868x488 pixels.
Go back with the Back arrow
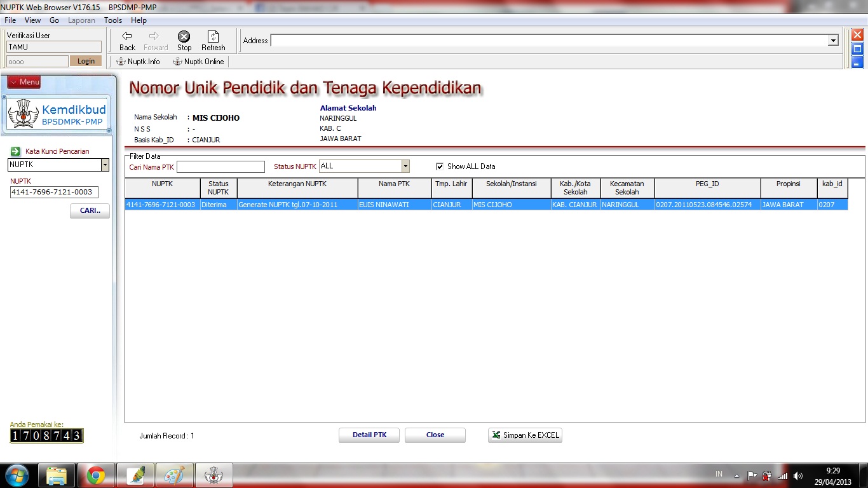click(127, 41)
